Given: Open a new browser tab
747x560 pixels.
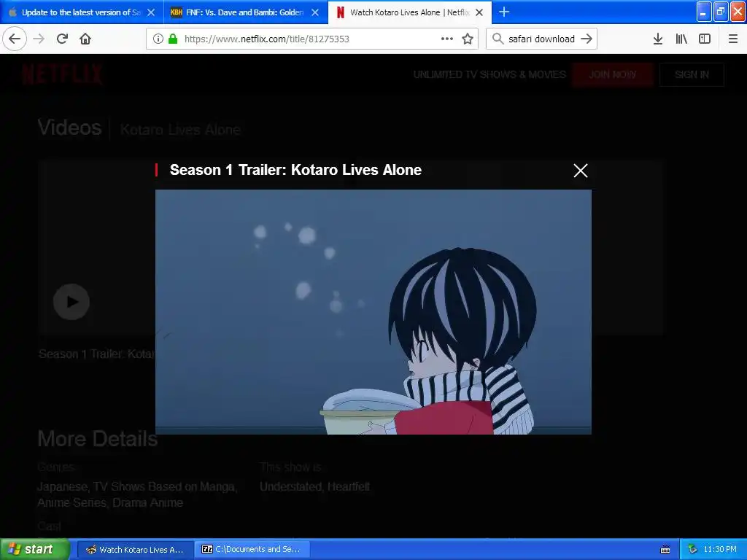Looking at the screenshot, I should click(x=504, y=12).
